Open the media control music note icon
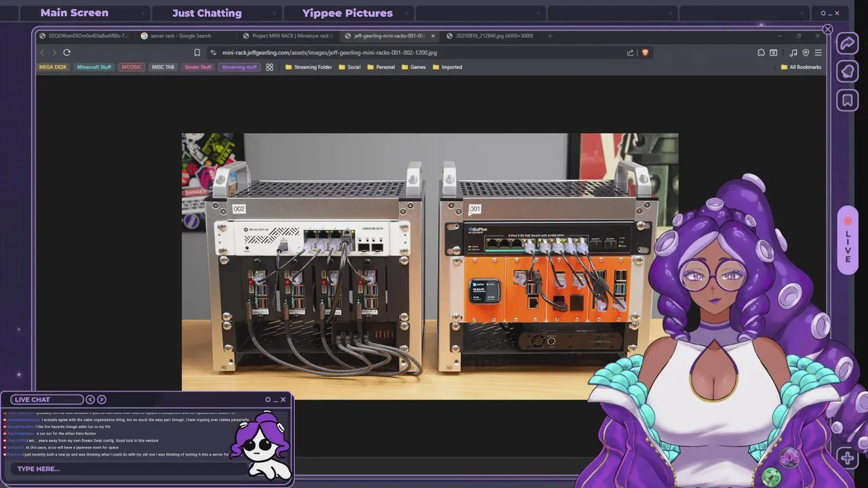868x488 pixels. click(794, 52)
